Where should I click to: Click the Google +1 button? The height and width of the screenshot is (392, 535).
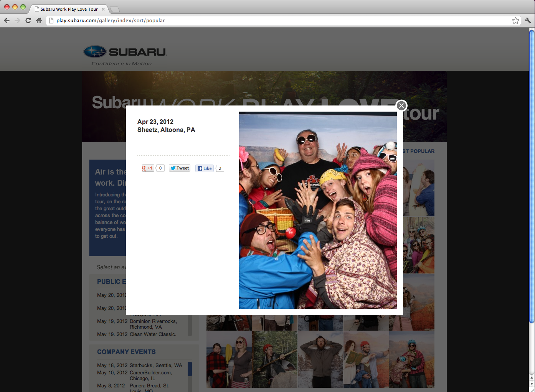148,168
